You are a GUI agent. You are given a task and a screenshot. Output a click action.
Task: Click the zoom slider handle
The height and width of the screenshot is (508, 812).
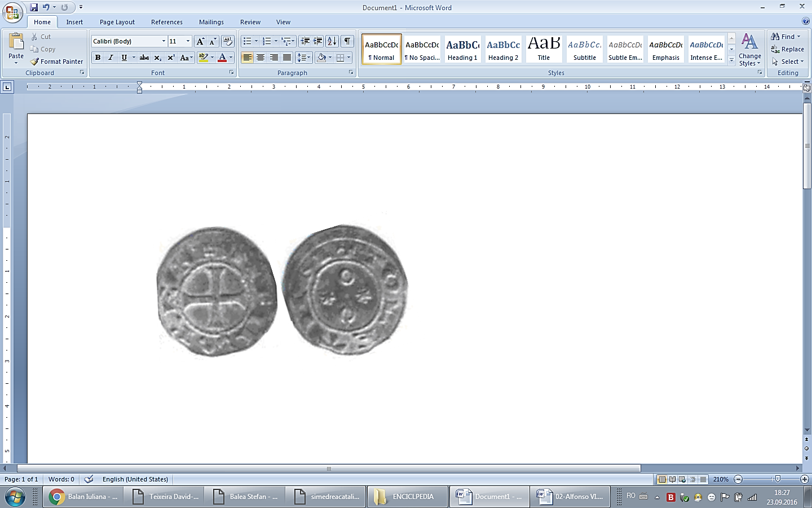tap(778, 479)
